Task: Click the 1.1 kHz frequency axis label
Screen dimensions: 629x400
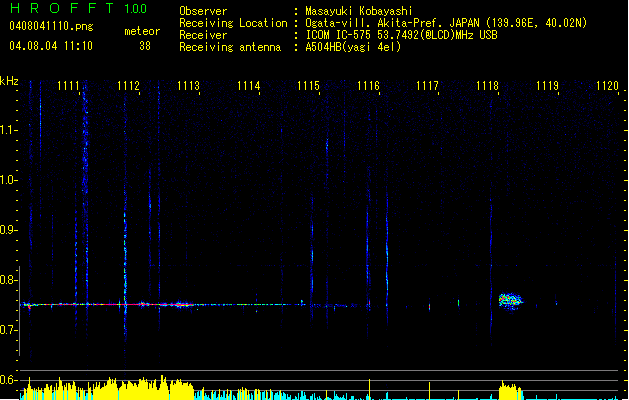Action: 8,130
